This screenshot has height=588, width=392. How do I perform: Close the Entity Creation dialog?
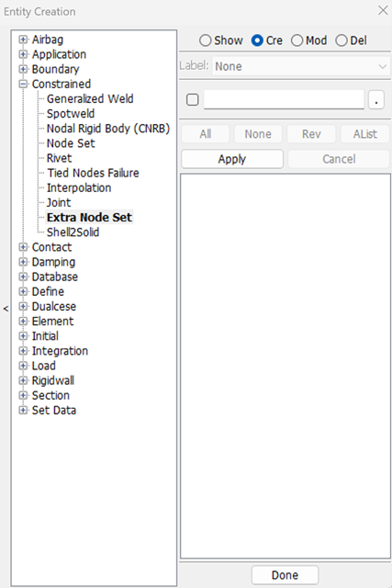point(383,10)
